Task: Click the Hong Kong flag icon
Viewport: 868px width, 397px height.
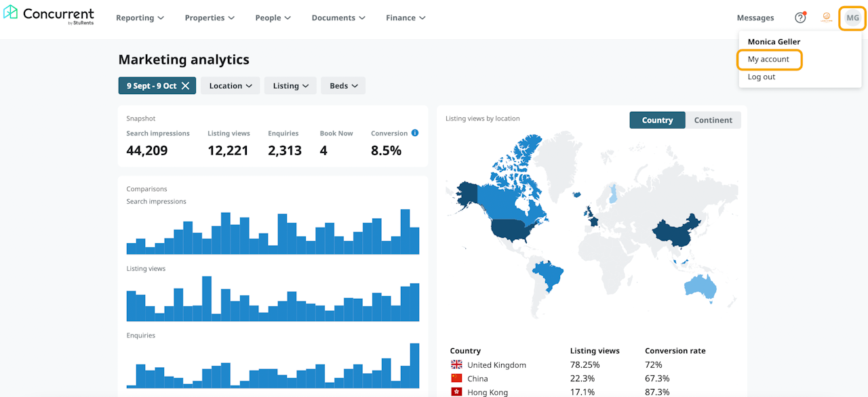Action: point(456,392)
